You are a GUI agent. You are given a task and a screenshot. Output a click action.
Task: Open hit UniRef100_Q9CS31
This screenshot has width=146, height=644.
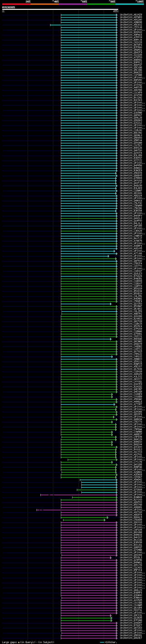[x=131, y=615]
